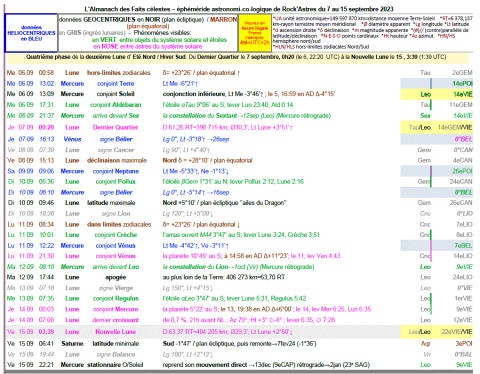This screenshot has height=374, width=480.
Task: Select the 'Saturne latitude minimale' row
Action: [239, 344]
